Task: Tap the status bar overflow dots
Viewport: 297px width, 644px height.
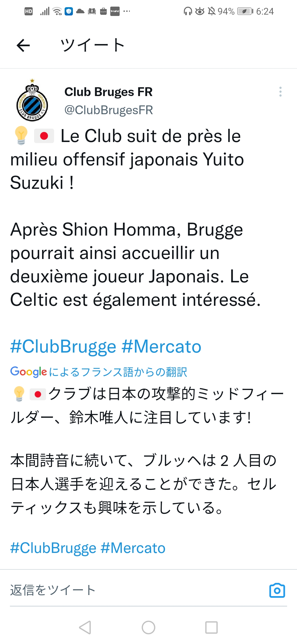Action: coord(127,11)
